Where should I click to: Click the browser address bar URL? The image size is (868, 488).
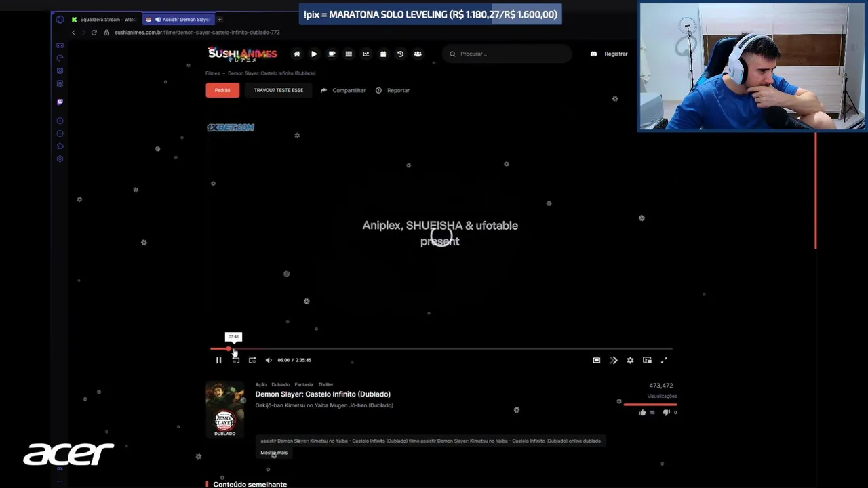[197, 33]
